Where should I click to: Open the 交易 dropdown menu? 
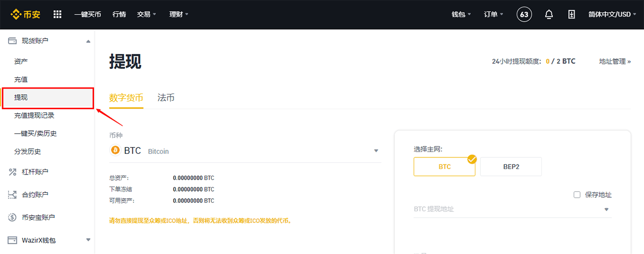pos(146,14)
